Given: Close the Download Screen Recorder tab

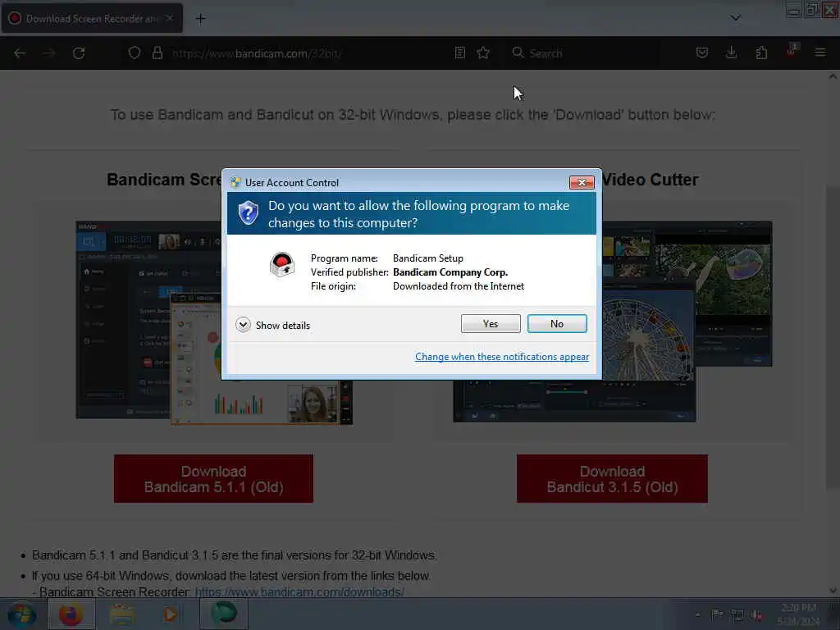Looking at the screenshot, I should coord(169,18).
